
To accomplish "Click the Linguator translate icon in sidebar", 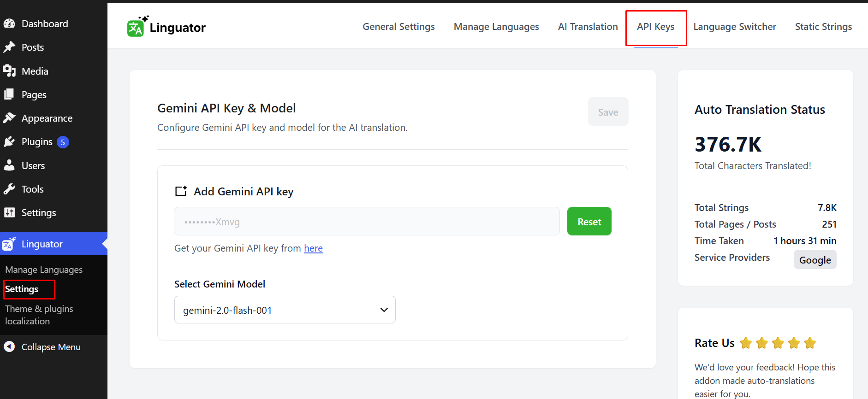I will pyautogui.click(x=9, y=244).
